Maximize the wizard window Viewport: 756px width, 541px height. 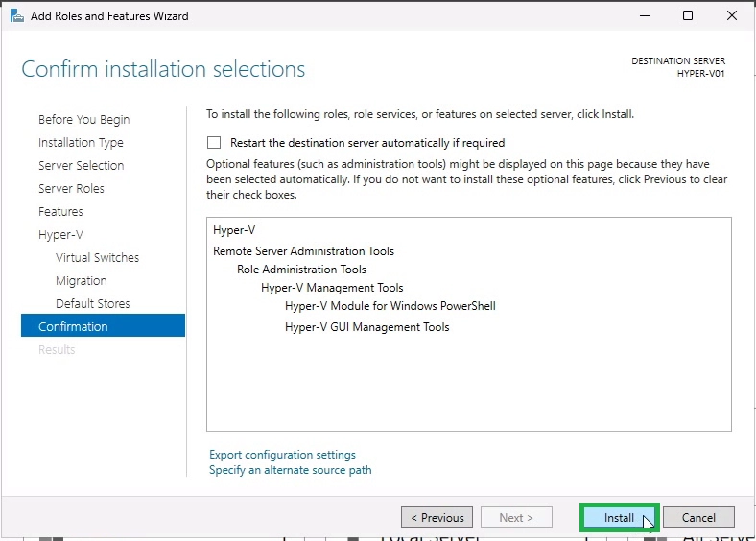pyautogui.click(x=688, y=16)
